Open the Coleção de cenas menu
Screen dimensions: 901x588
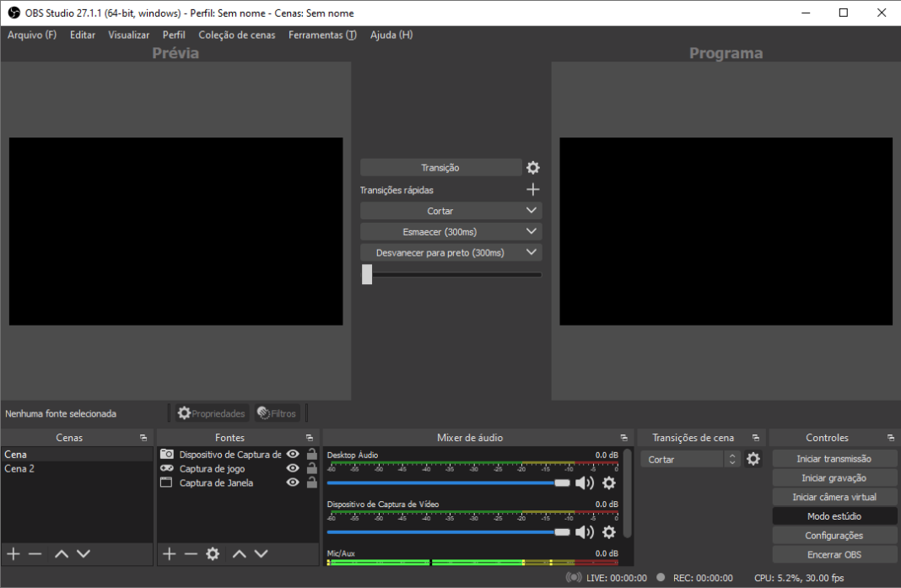tap(237, 35)
